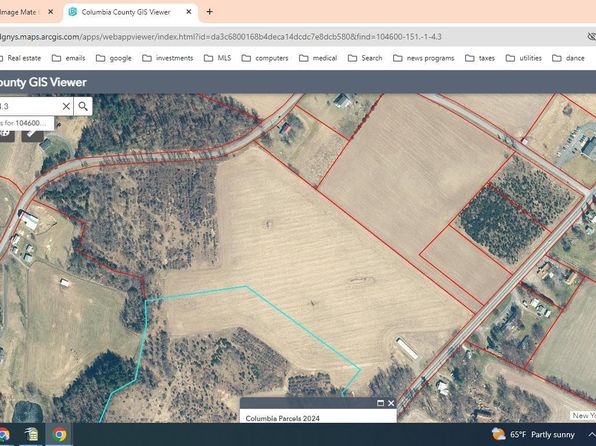Open the 65°F Partly sunny weather widget
The height and width of the screenshot is (446, 596).
533,434
